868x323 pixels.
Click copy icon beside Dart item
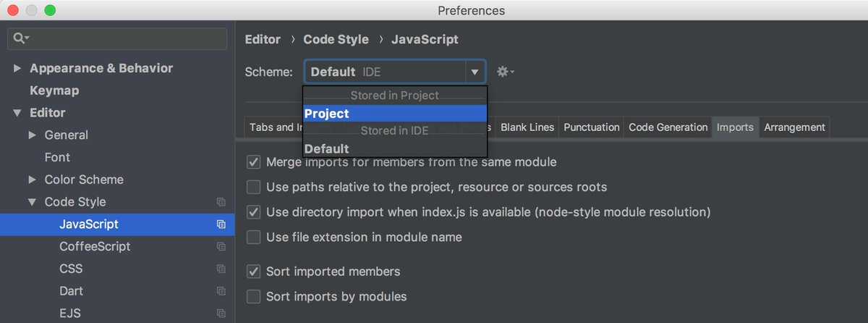click(221, 291)
